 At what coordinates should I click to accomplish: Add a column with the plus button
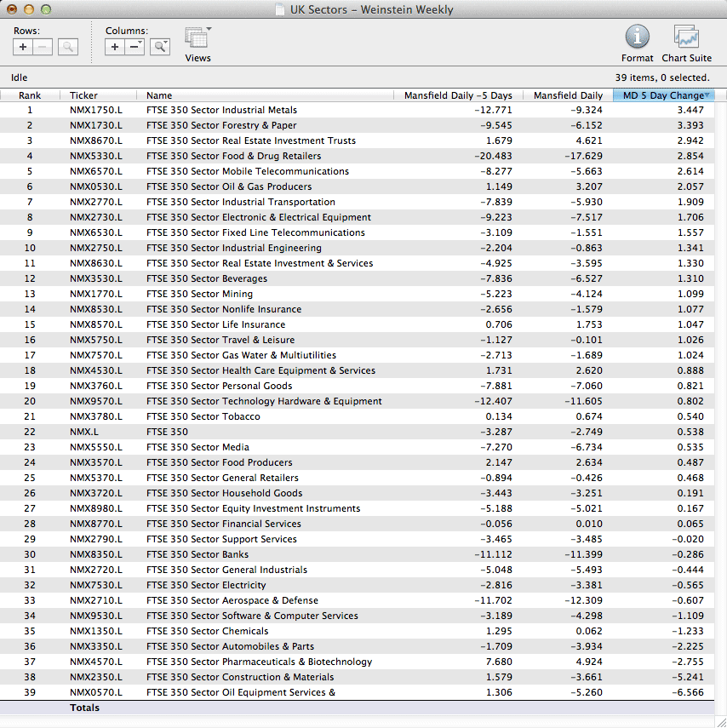[x=115, y=48]
